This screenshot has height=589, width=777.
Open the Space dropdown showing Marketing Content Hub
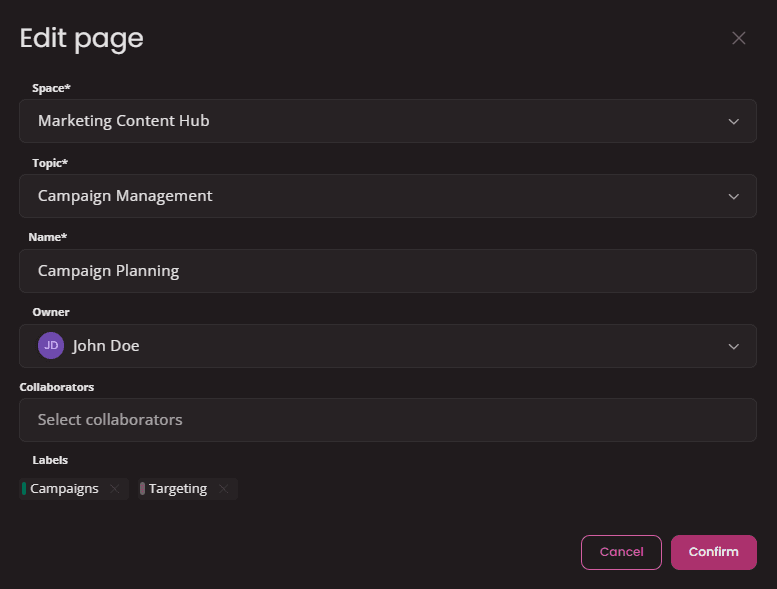coord(388,121)
